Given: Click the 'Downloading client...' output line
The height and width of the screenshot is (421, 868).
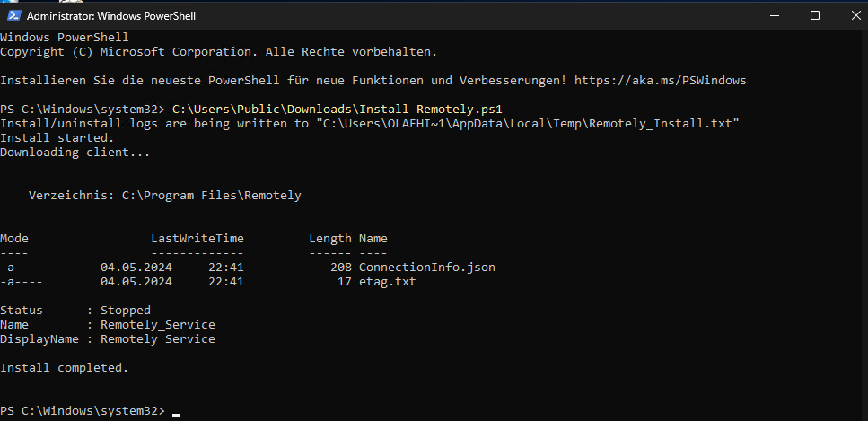Looking at the screenshot, I should 75,153.
